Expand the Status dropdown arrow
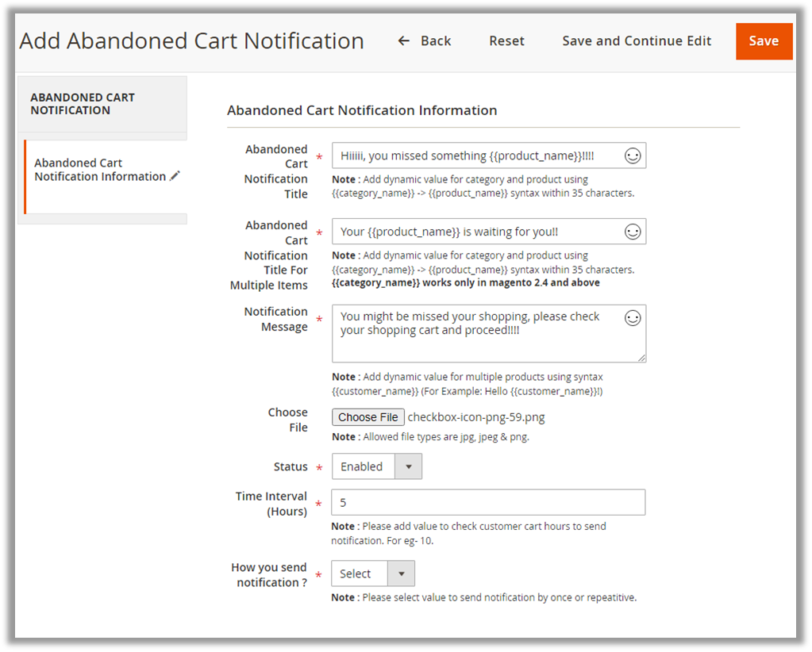The height and width of the screenshot is (652, 812). pyautogui.click(x=409, y=466)
